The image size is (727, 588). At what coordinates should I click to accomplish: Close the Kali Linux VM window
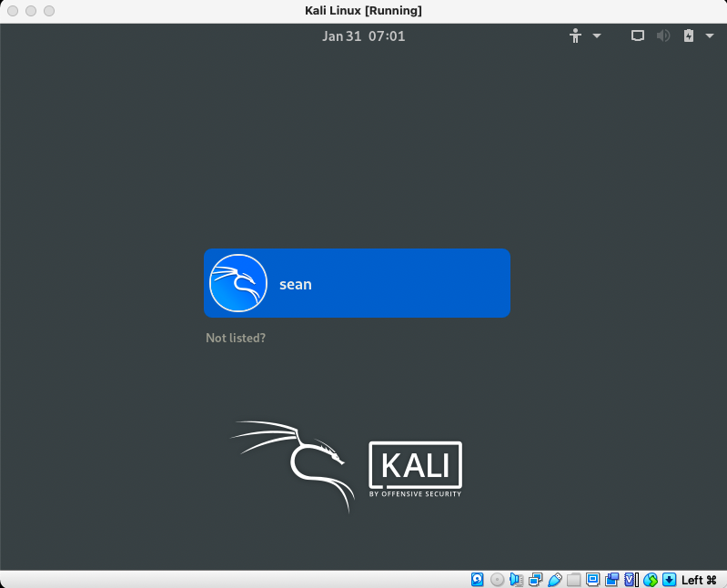(x=13, y=11)
